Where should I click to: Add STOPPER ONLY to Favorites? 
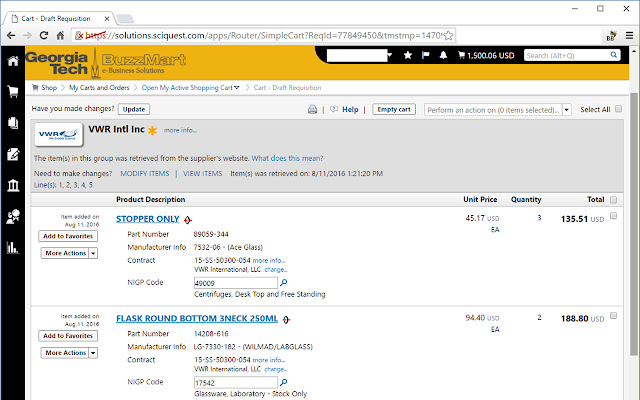[x=68, y=236]
